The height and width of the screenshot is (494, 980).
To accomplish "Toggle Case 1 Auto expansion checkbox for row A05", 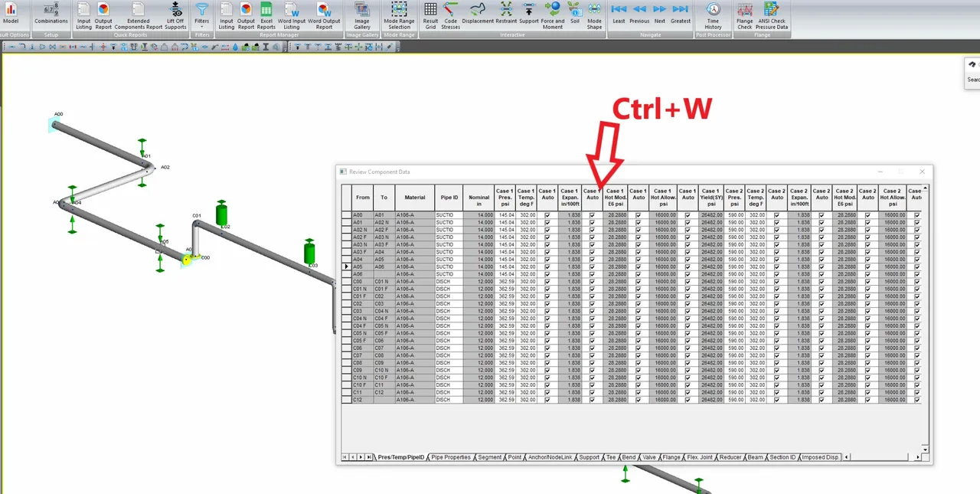I will coord(592,267).
